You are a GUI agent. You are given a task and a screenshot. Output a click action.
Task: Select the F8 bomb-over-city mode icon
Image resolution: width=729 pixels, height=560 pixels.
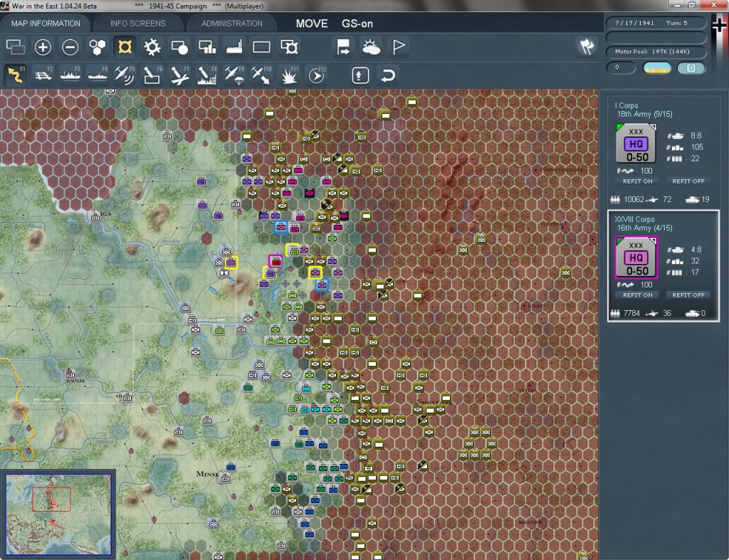click(x=207, y=75)
